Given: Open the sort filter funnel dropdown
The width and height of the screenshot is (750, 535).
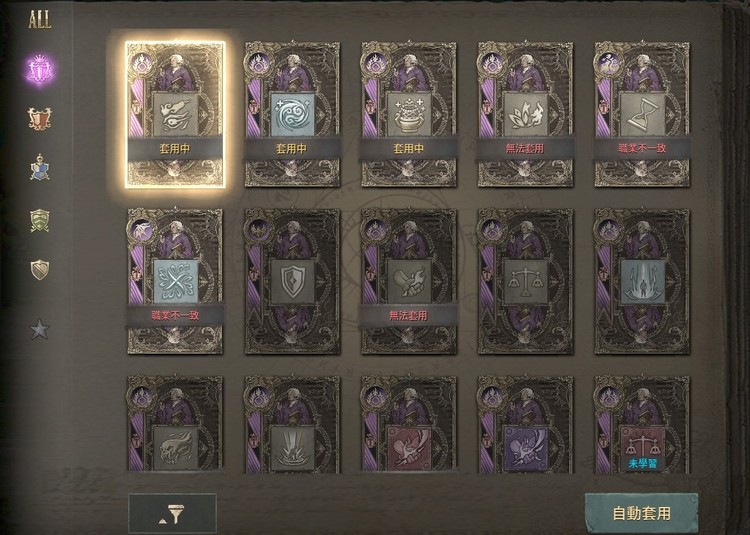Looking at the screenshot, I should click(172, 514).
